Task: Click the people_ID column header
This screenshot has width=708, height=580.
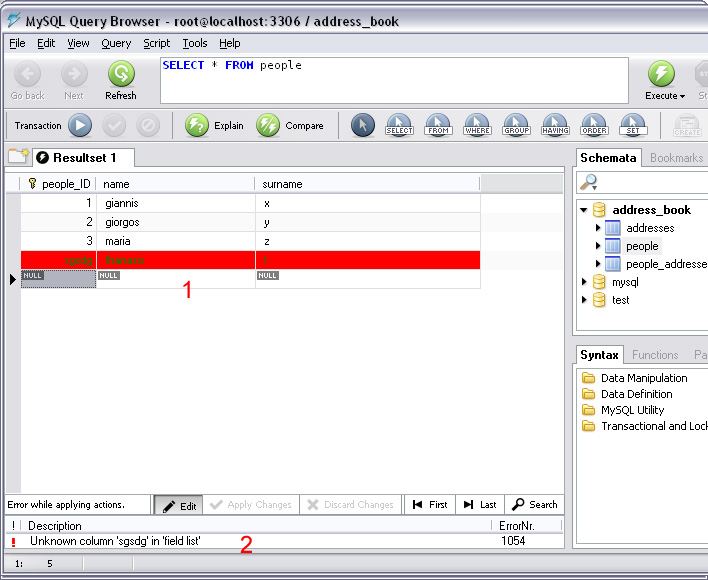Action: tap(59, 184)
